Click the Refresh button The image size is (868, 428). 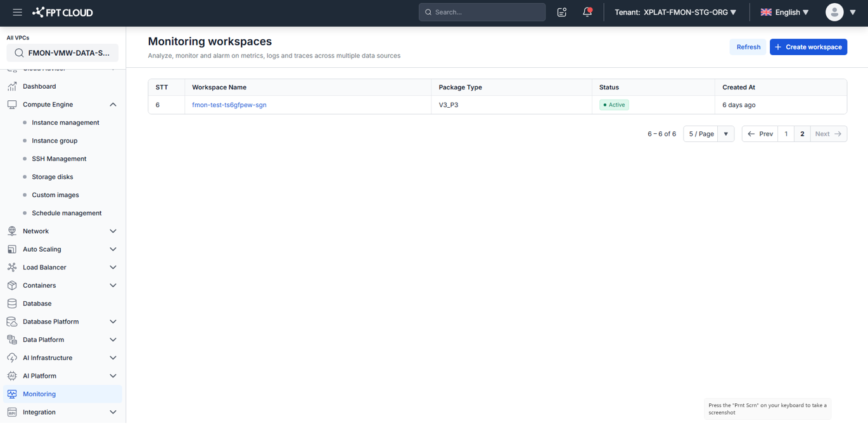point(748,47)
